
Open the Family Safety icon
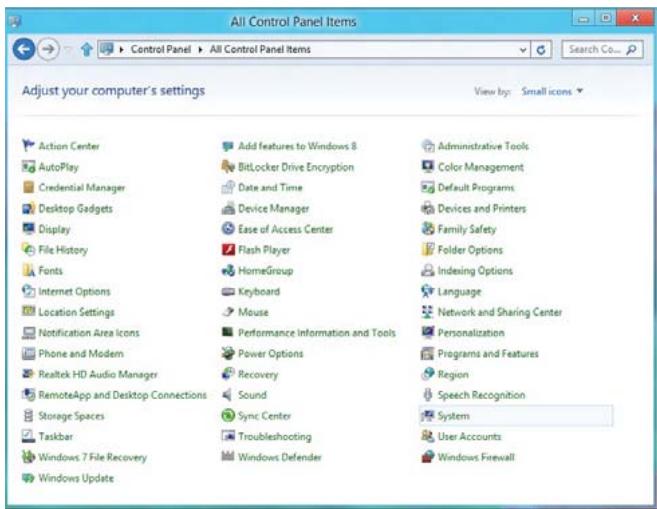pos(427,228)
